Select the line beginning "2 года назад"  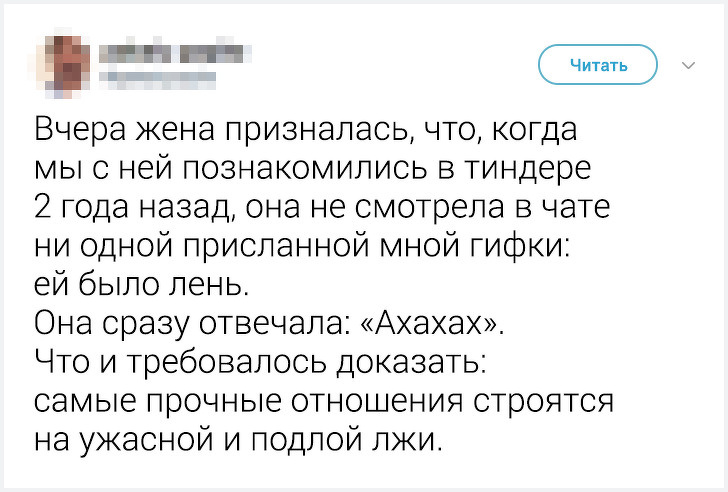tap(322, 207)
